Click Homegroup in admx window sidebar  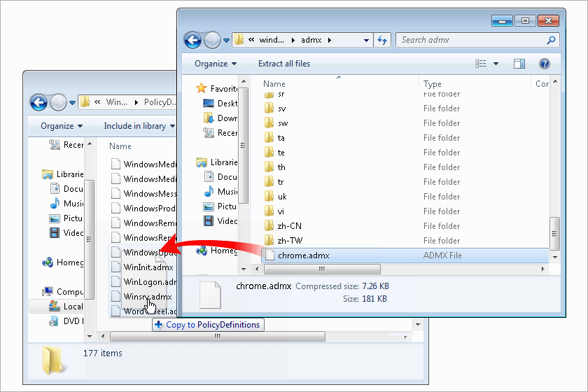(x=217, y=251)
